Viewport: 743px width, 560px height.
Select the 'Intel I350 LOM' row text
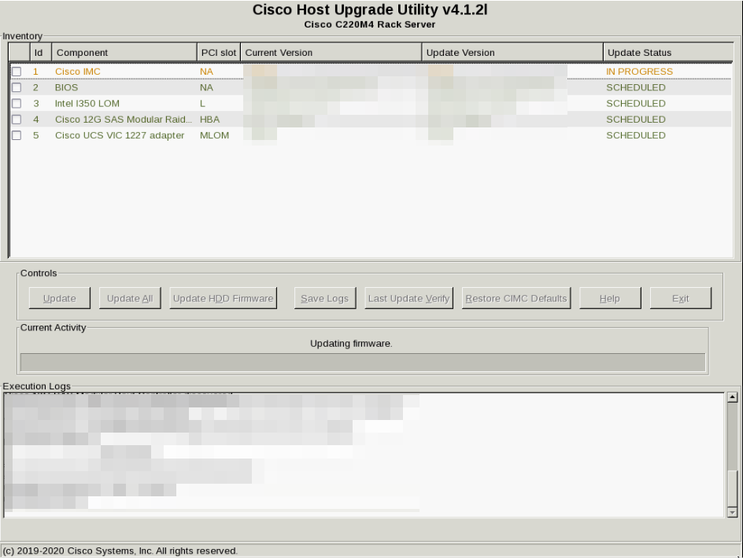[x=87, y=103]
